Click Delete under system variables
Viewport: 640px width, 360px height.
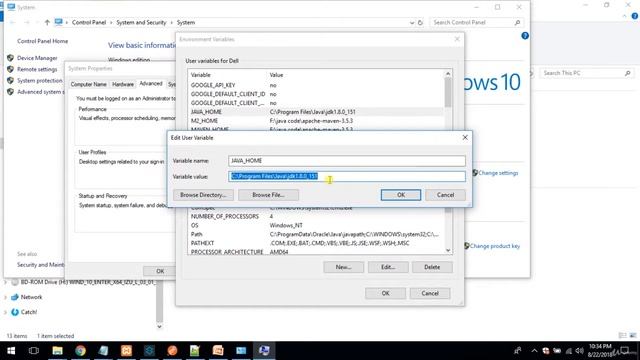tap(432, 267)
